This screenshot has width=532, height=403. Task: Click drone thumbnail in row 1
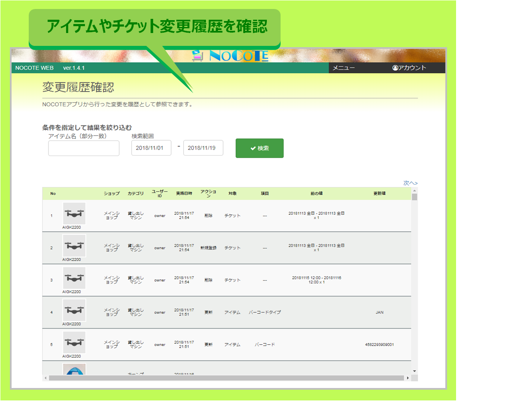click(x=74, y=214)
